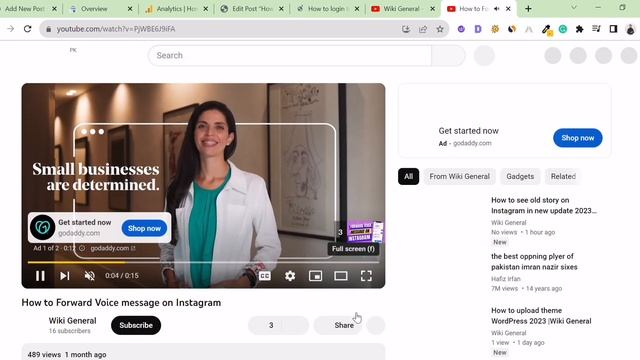Switch to Wiki General browser tab
Image resolution: width=640 pixels, height=360 pixels.
click(401, 9)
